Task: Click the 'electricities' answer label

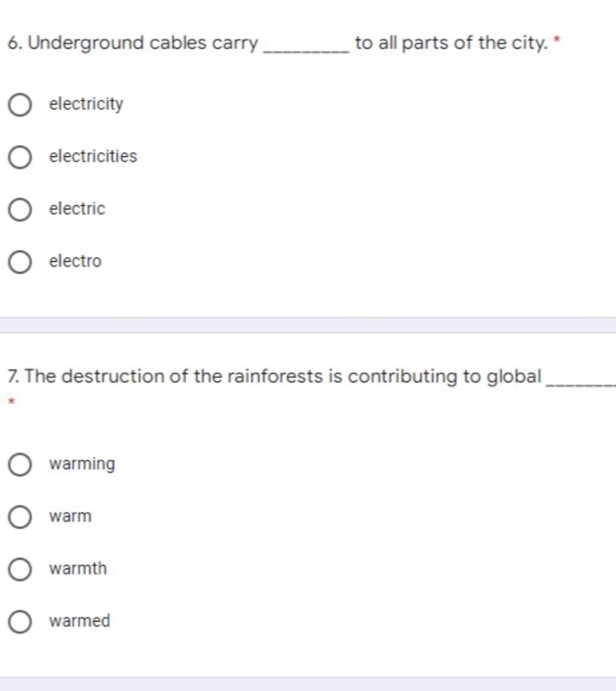Action: 93,156
